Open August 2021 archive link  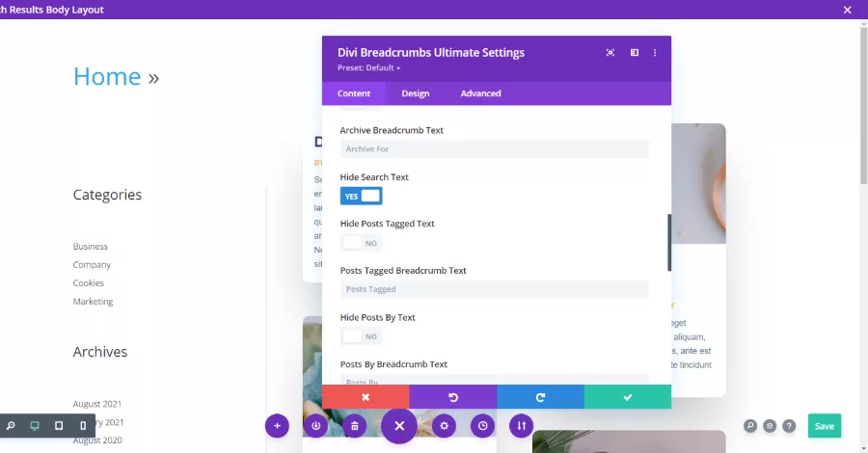tap(97, 404)
